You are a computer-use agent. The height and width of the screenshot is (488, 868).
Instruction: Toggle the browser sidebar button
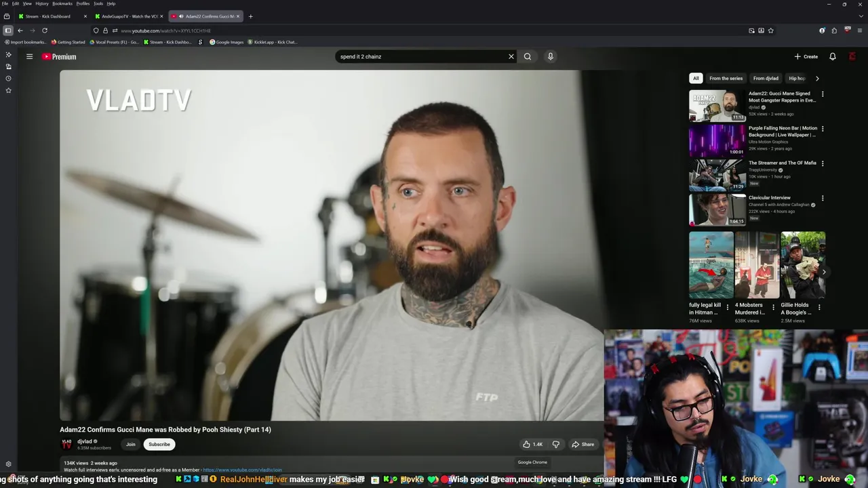click(x=8, y=30)
